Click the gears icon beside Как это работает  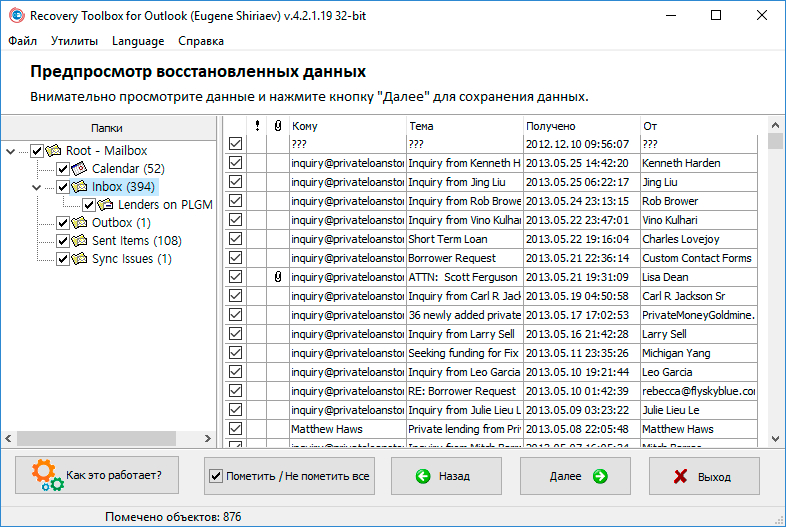(x=48, y=476)
